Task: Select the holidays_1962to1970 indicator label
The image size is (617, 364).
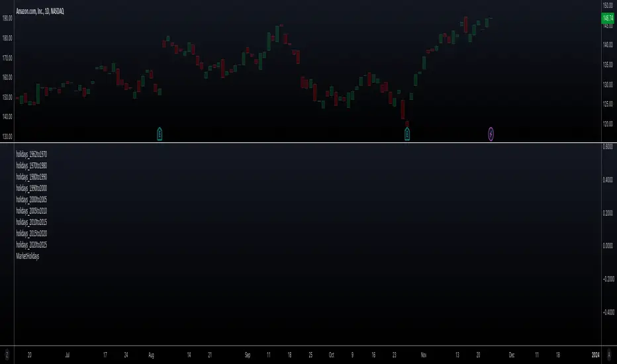Action: coord(32,154)
